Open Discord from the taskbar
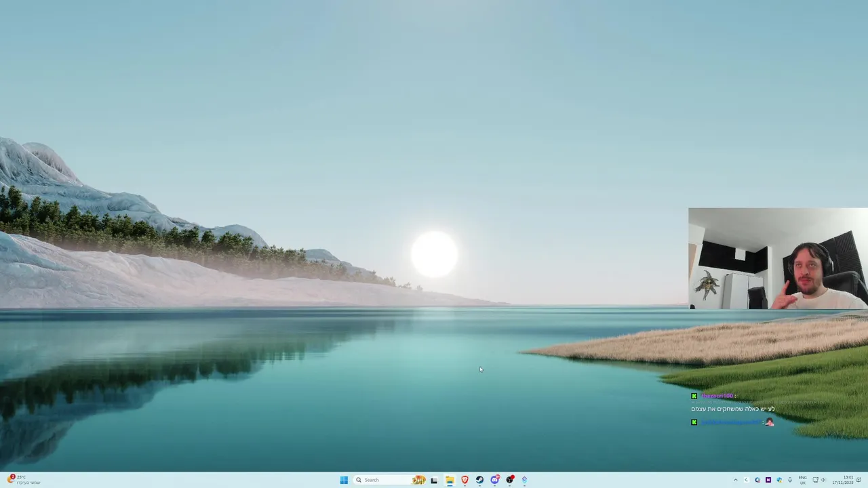The width and height of the screenshot is (868, 488). tap(495, 480)
